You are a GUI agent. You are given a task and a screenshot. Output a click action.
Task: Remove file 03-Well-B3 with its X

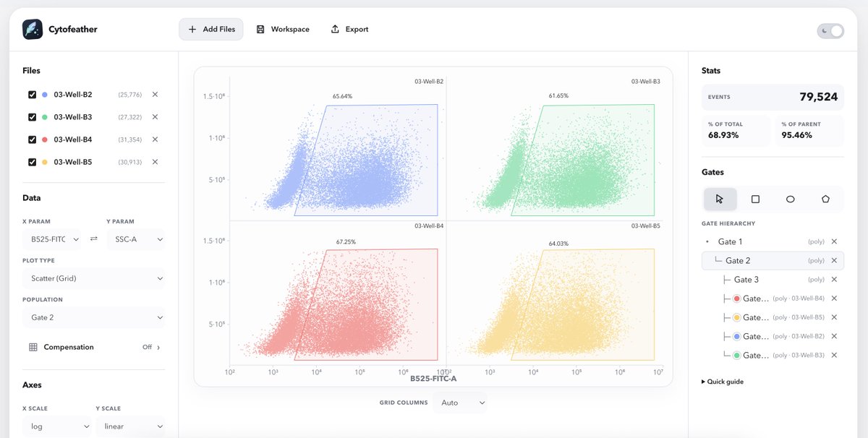(x=155, y=117)
